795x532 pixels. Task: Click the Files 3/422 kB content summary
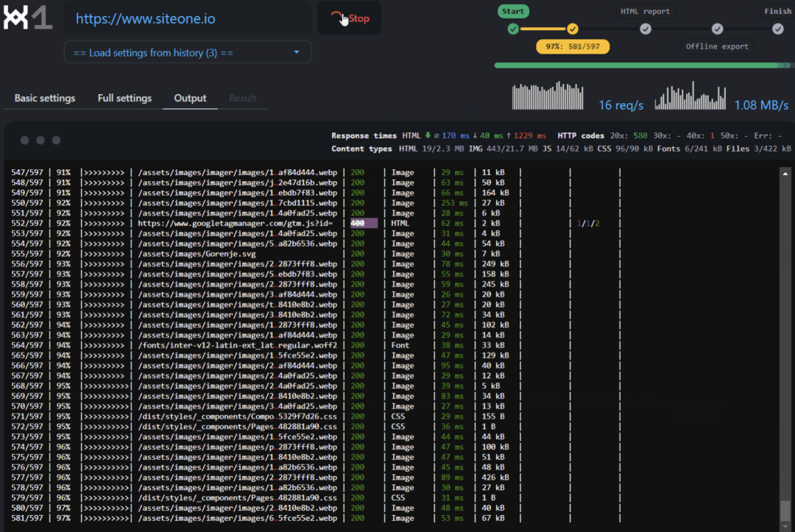(x=758, y=149)
